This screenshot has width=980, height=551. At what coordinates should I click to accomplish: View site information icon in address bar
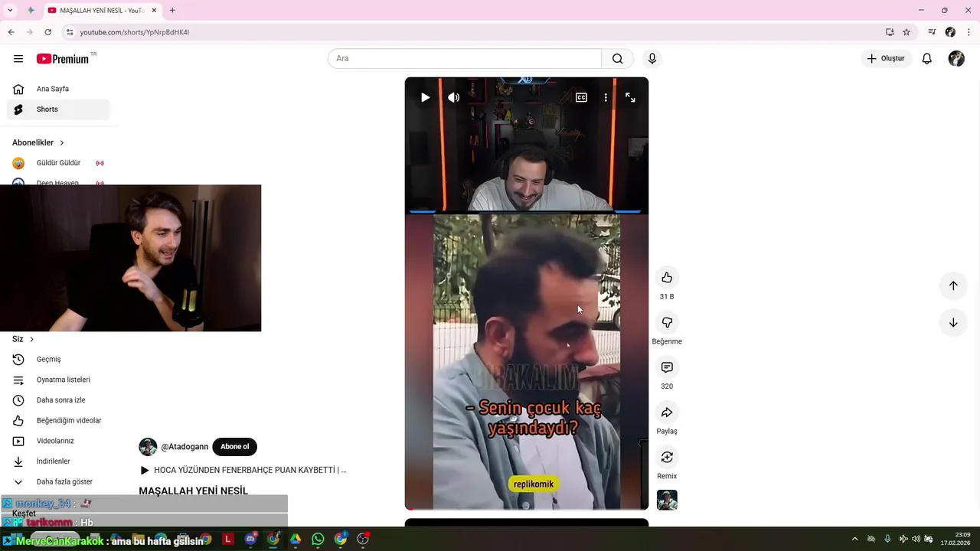[70, 32]
